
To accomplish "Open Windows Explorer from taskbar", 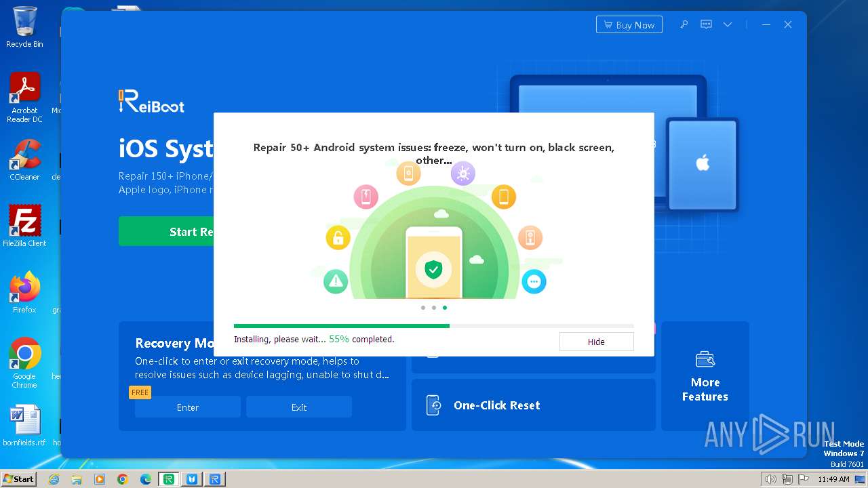I will click(x=77, y=479).
